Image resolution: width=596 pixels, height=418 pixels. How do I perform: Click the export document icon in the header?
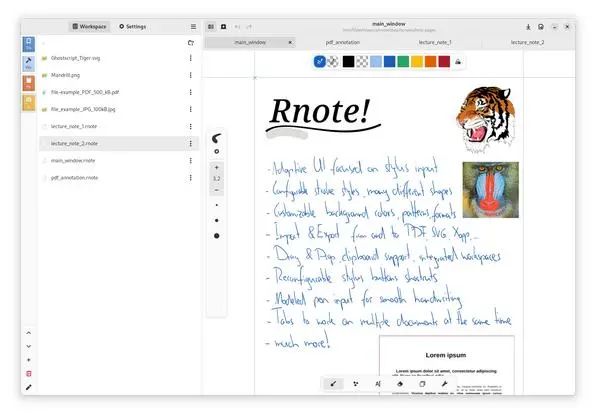528,27
